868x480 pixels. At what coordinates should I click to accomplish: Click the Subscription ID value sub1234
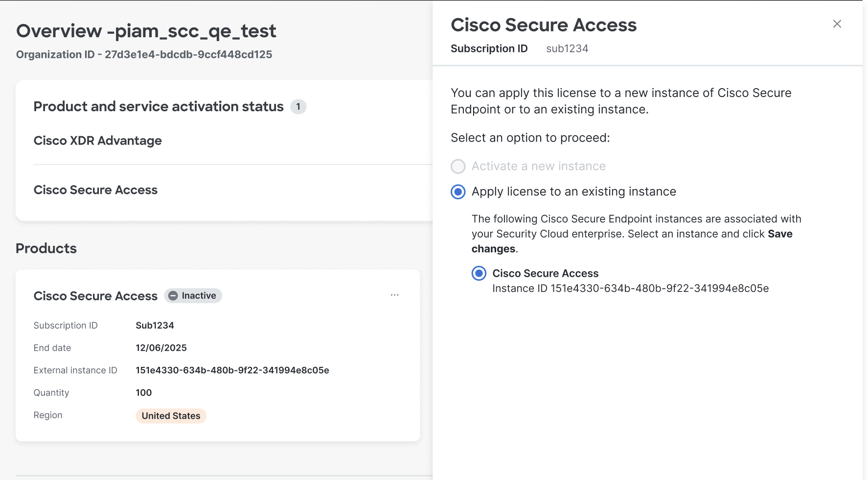(567, 48)
